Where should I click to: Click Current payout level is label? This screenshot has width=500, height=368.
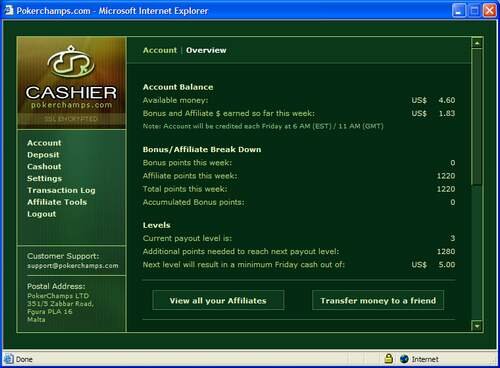(x=187, y=238)
